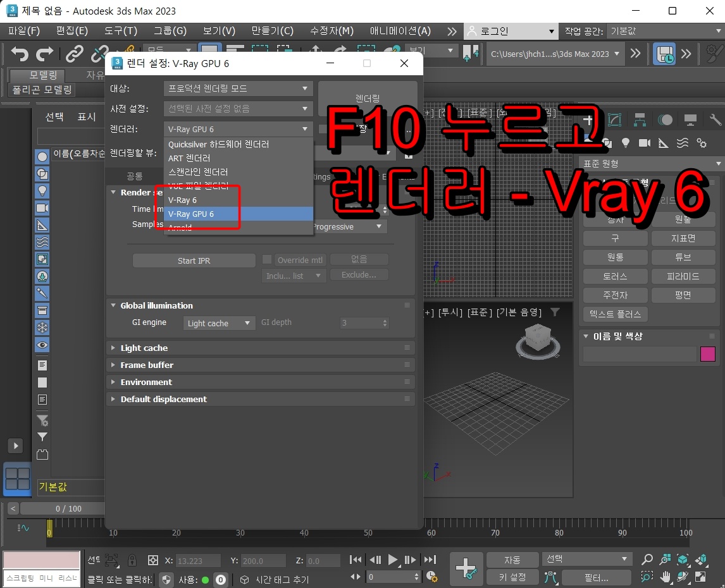The width and height of the screenshot is (725, 588).
Task: Open the 대상 render mode dropdown
Action: (x=238, y=89)
